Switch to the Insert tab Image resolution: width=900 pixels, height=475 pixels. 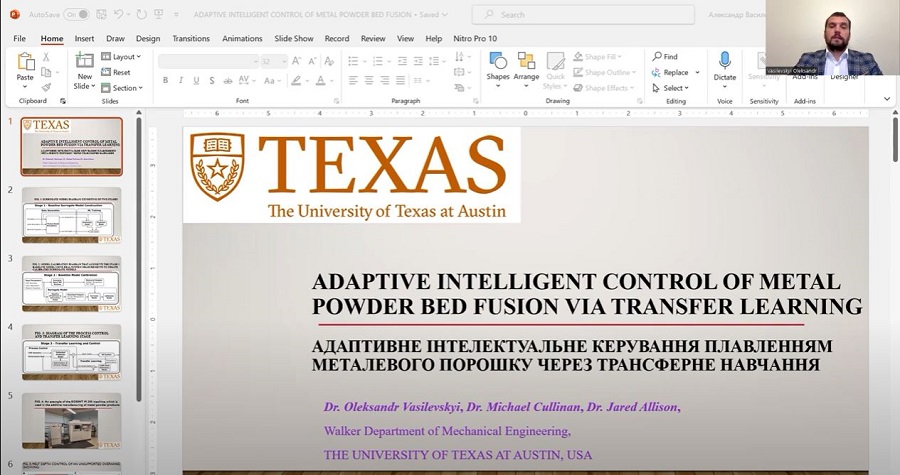[x=84, y=38]
